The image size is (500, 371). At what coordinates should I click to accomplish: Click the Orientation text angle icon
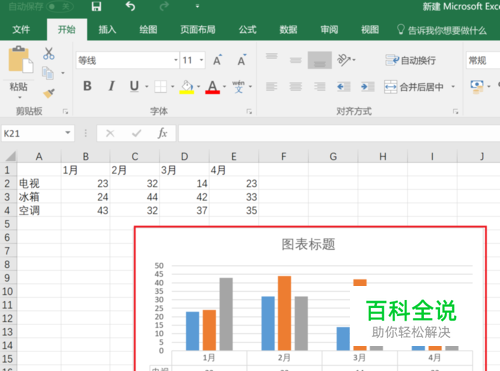point(344,60)
